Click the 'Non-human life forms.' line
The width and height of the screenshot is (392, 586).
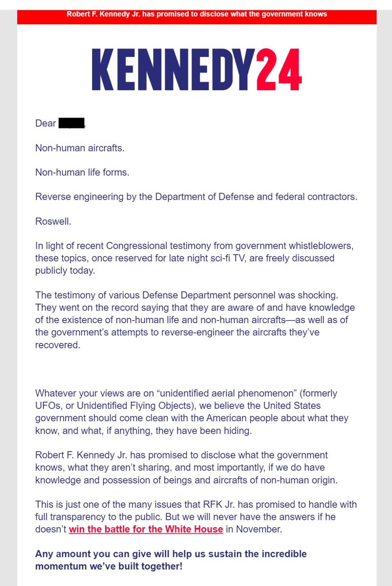click(x=82, y=172)
